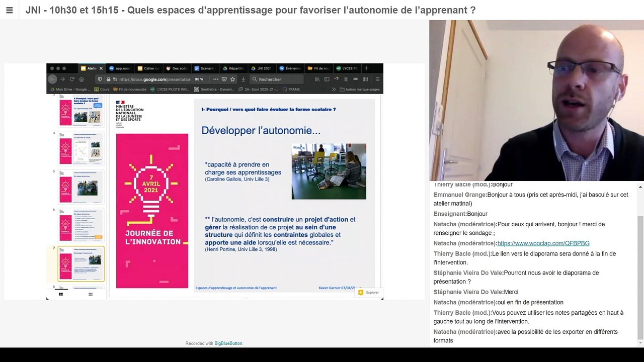
Task: Toggle the Firefox sidebar icon
Action: click(x=327, y=79)
